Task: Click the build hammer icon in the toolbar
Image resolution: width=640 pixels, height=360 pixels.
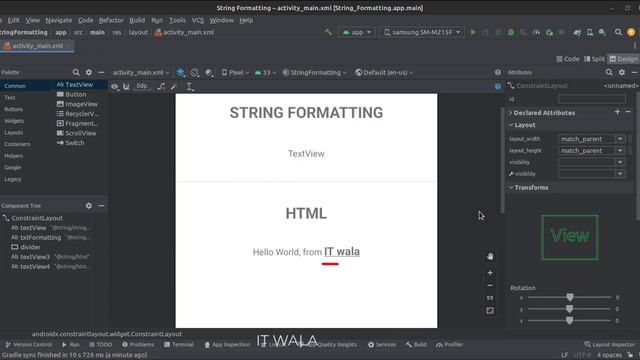Action: 328,32
